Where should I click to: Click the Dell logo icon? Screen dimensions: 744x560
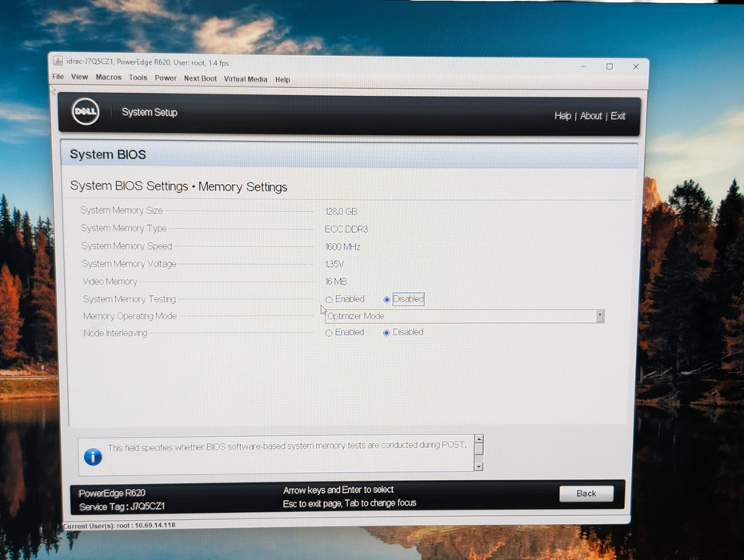86,111
